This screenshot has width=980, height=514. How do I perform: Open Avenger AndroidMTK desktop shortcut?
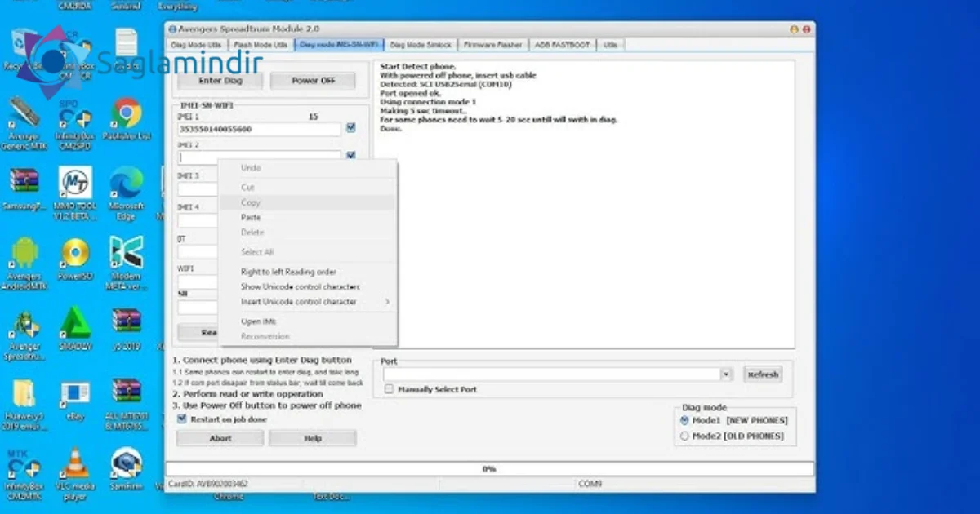tap(24, 264)
